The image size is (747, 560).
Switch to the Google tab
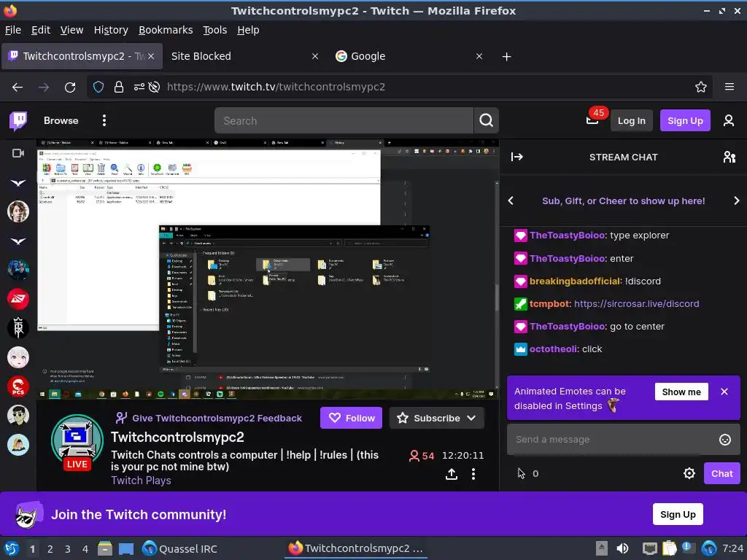[x=410, y=56]
